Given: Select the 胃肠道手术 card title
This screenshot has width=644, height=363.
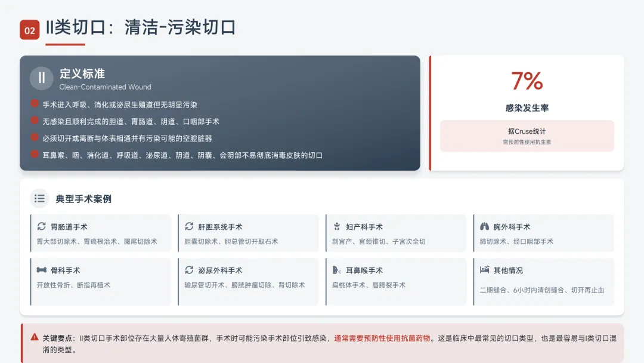Looking at the screenshot, I should coord(69,227).
